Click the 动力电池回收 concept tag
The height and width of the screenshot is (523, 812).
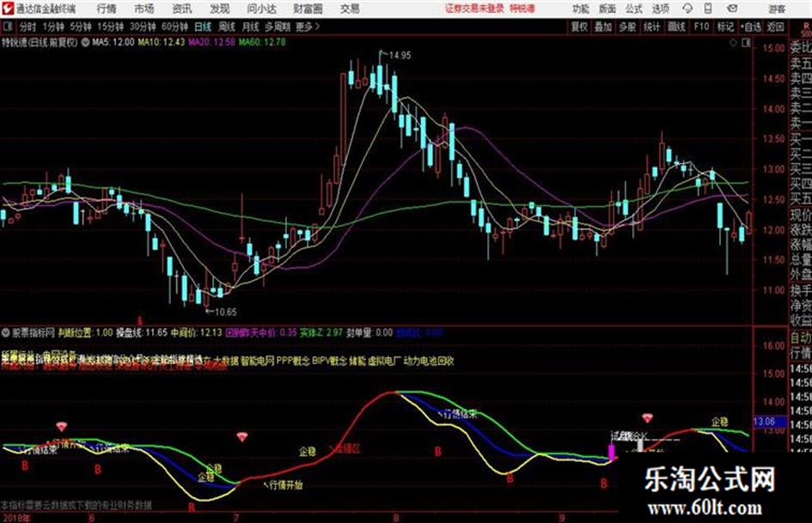(x=429, y=361)
